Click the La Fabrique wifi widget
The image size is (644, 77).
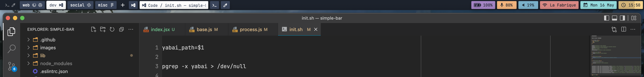(559, 5)
